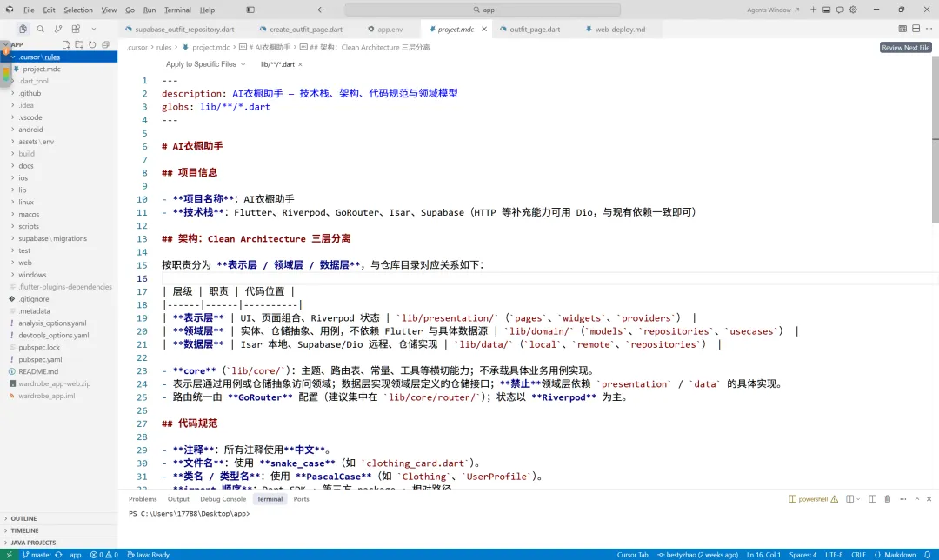Open the Extensions view icon
The width and height of the screenshot is (939, 560).
click(76, 29)
